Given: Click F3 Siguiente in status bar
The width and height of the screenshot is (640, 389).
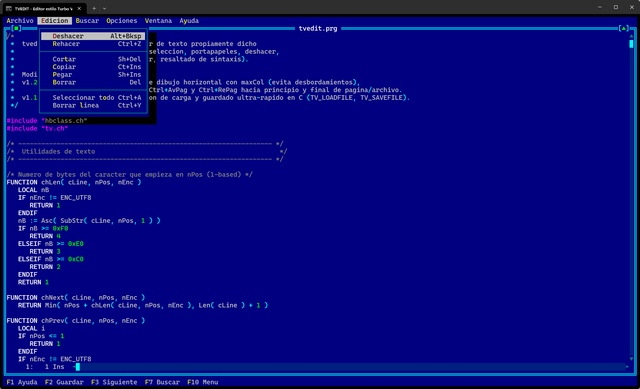Looking at the screenshot, I should [114, 382].
